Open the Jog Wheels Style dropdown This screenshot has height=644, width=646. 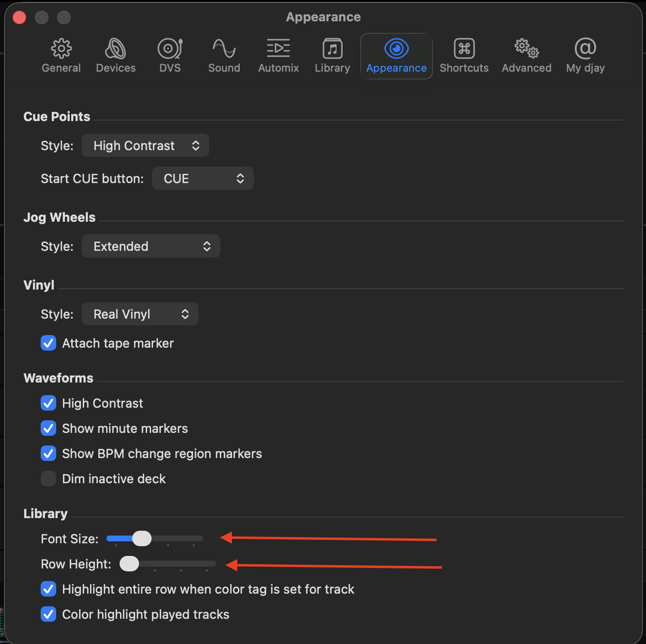coord(151,246)
